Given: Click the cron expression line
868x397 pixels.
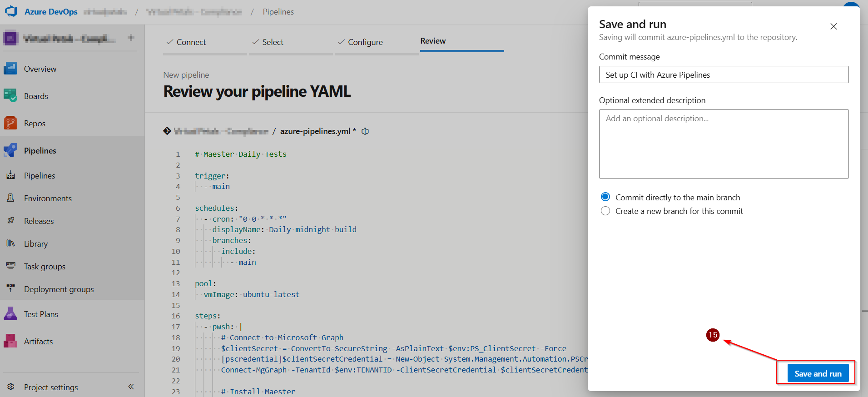Looking at the screenshot, I should click(245, 219).
